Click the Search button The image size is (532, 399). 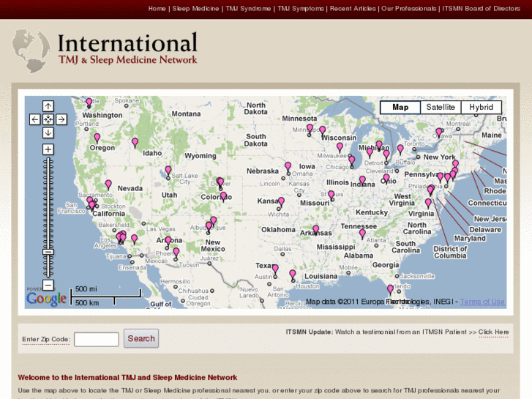tap(141, 338)
